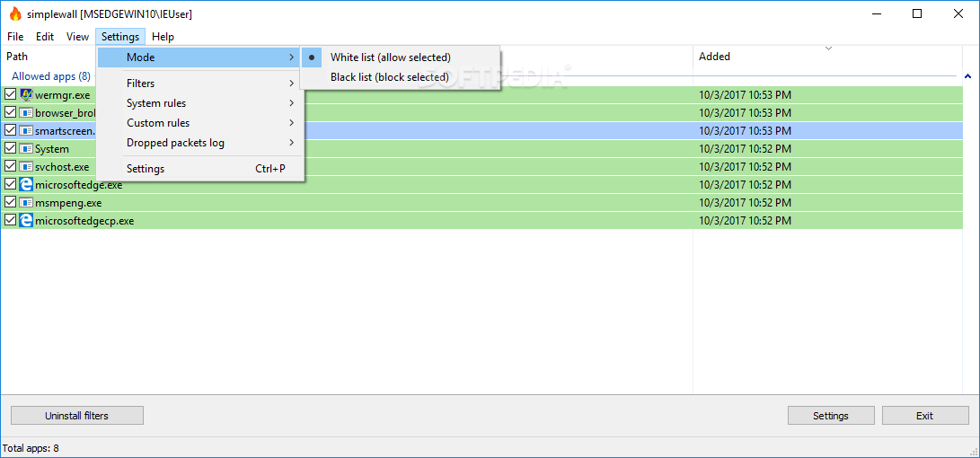The height and width of the screenshot is (458, 980).
Task: Select the msmpeng.exe row name
Action: click(68, 203)
